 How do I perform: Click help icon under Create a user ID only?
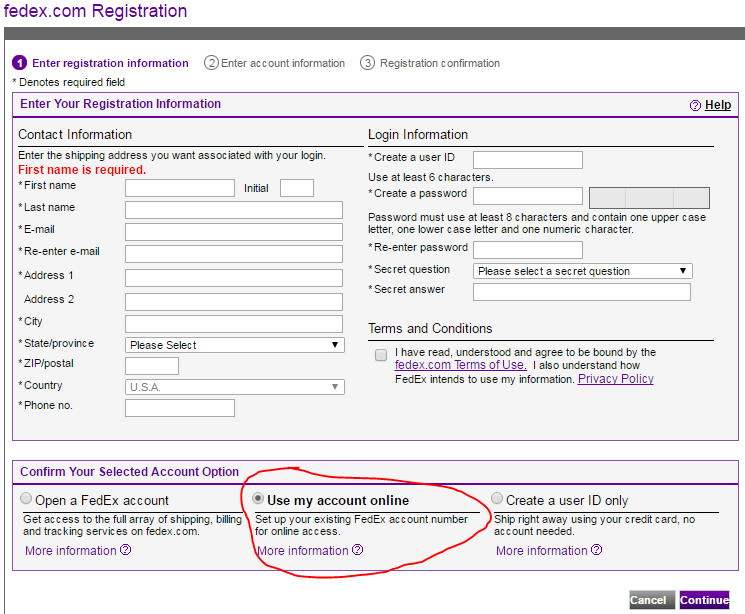click(x=596, y=550)
